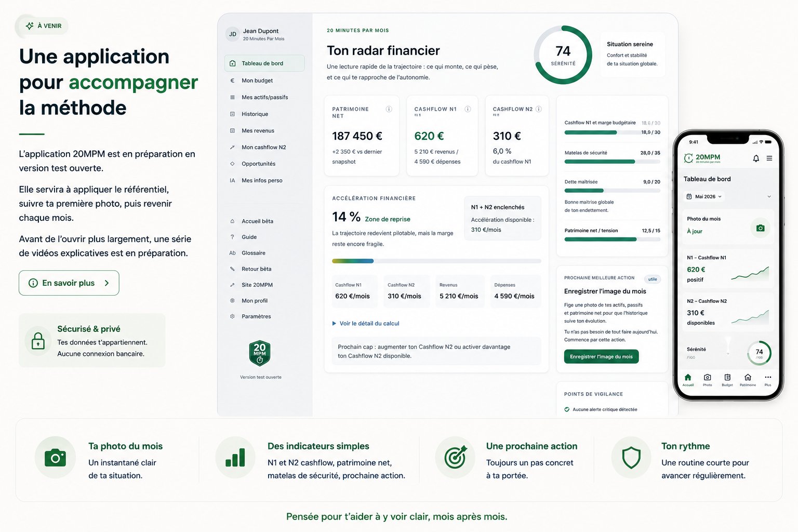Tap the 74 serenity ring on phone
Viewport: 798px width, 532px height.
[759, 353]
